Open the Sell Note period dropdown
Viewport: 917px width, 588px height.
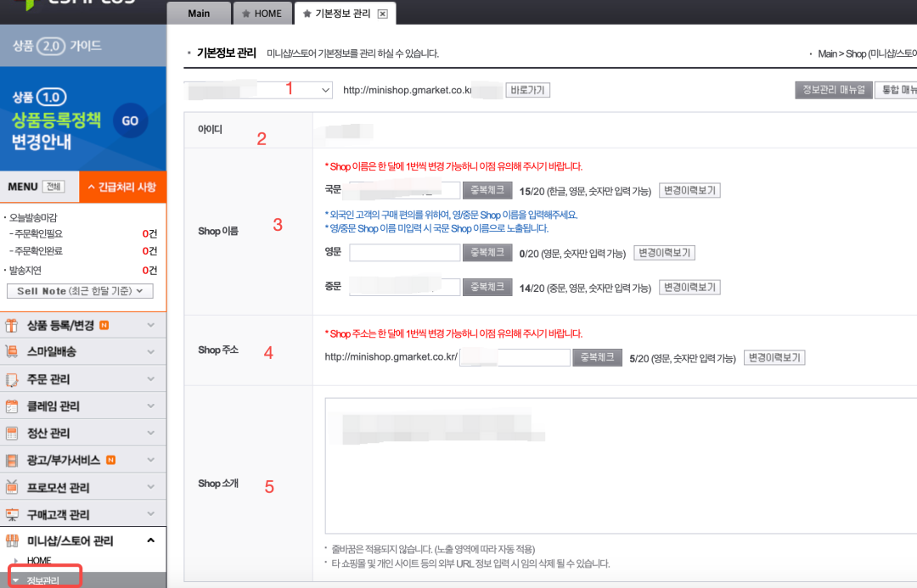pos(80,291)
